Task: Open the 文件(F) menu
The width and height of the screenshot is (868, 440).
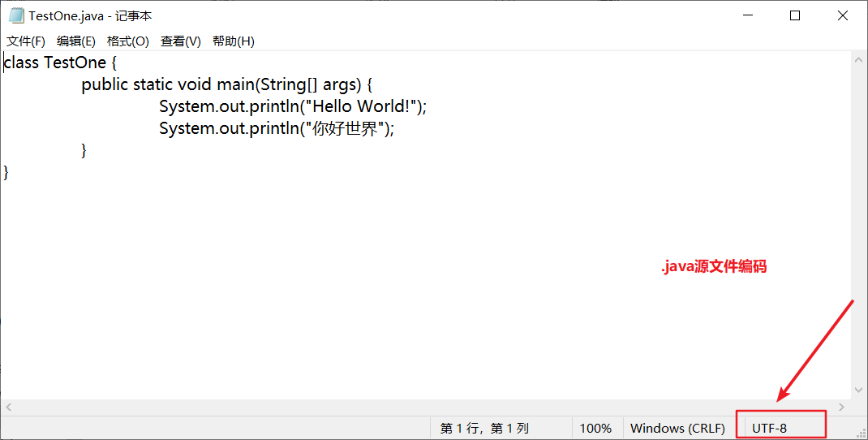Action: 26,41
